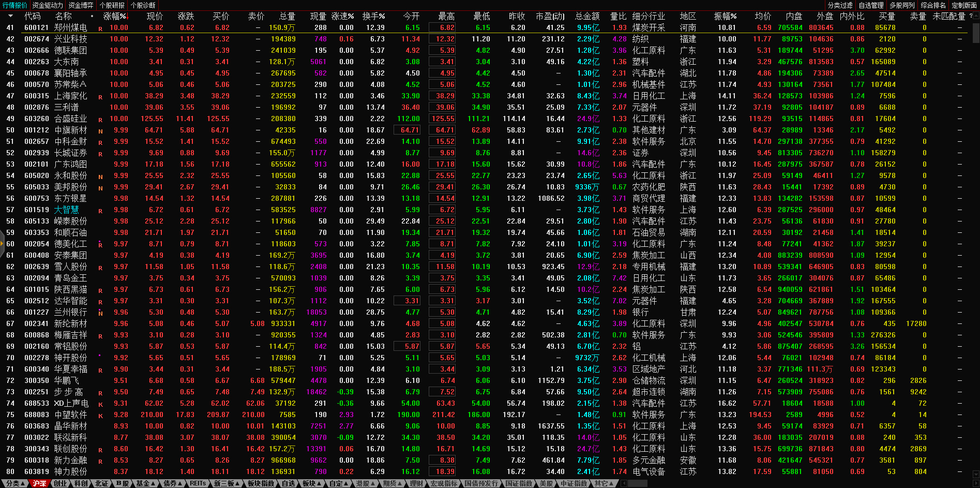Click the 综合排名 button
The height and width of the screenshot is (488, 980).
[x=933, y=5]
